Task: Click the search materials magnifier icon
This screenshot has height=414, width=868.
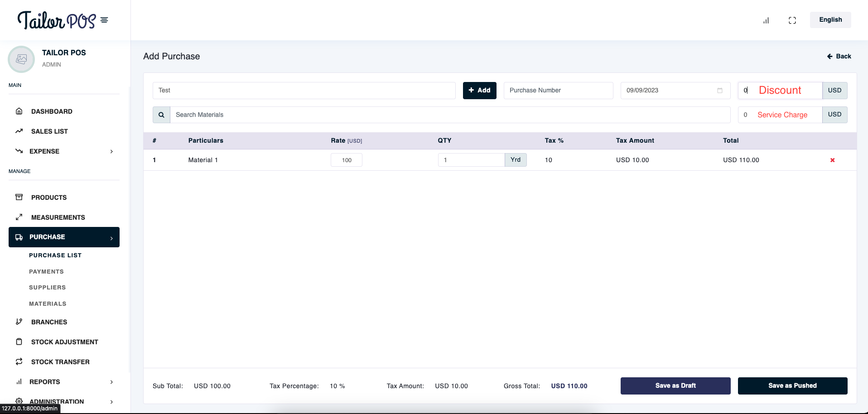Action: (161, 115)
